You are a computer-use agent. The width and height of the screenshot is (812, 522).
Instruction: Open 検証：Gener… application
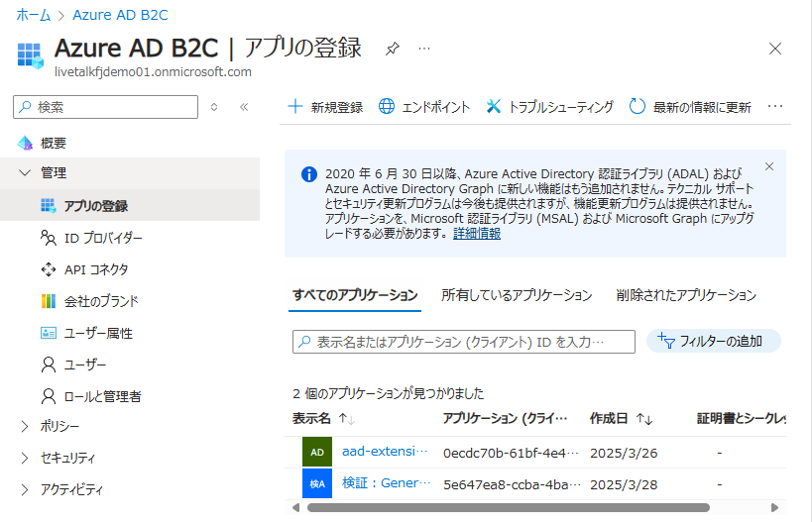click(x=387, y=483)
